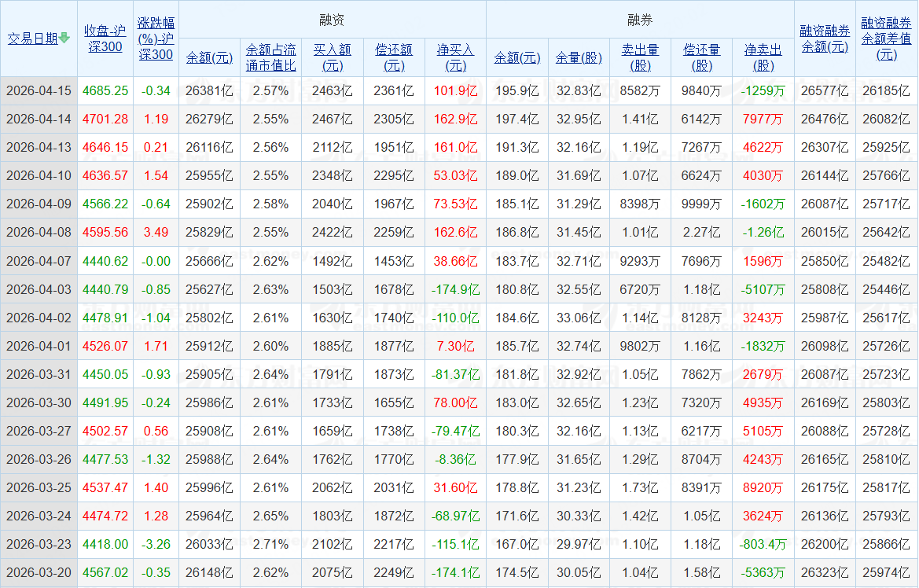Select the 2026-04-14 date cell
919x588 pixels.
coord(39,119)
